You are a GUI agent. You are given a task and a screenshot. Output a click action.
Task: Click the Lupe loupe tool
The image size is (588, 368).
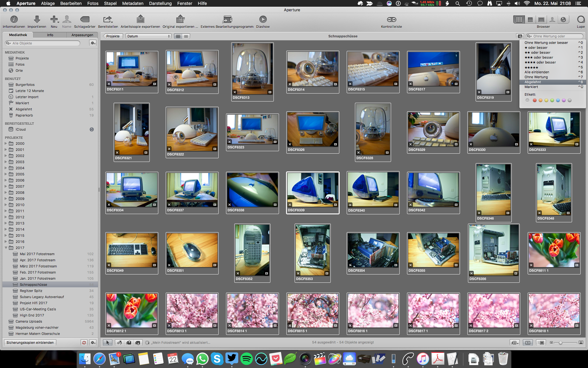pyautogui.click(x=580, y=20)
